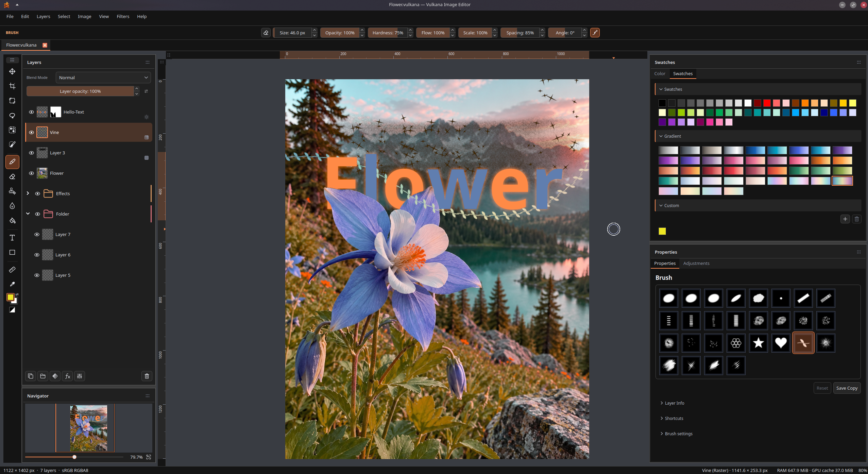
Task: Hide the Vine layer
Action: pyautogui.click(x=31, y=132)
